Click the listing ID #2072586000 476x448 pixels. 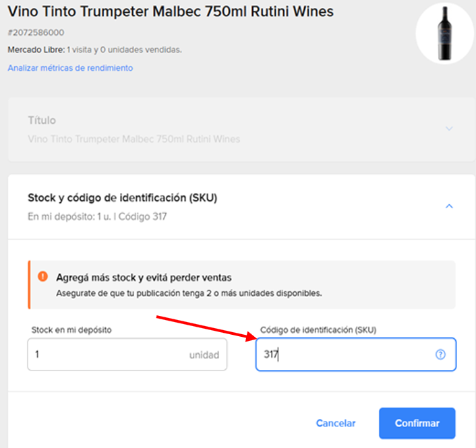[x=36, y=32]
